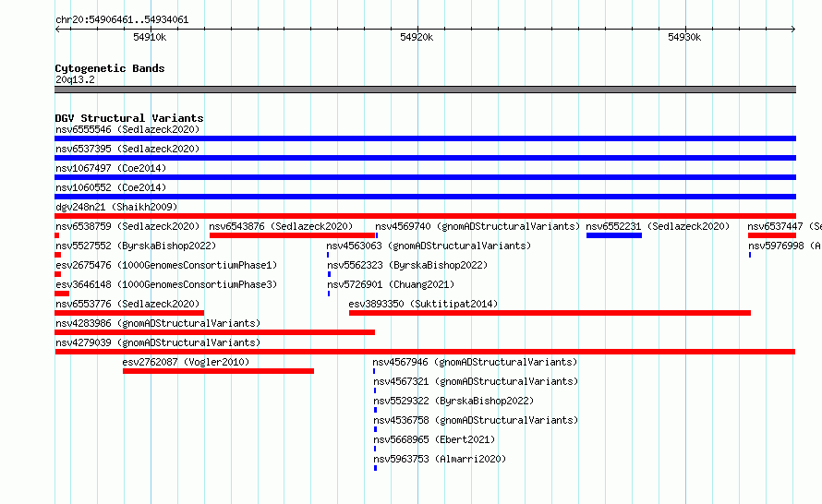The height and width of the screenshot is (504, 822).
Task: Open esv3893350 (Suktitipat2014) label
Action: 423,304
